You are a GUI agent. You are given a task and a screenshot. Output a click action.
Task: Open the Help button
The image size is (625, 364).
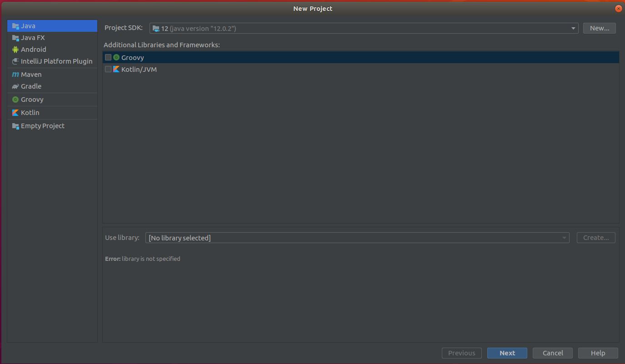[x=598, y=353]
